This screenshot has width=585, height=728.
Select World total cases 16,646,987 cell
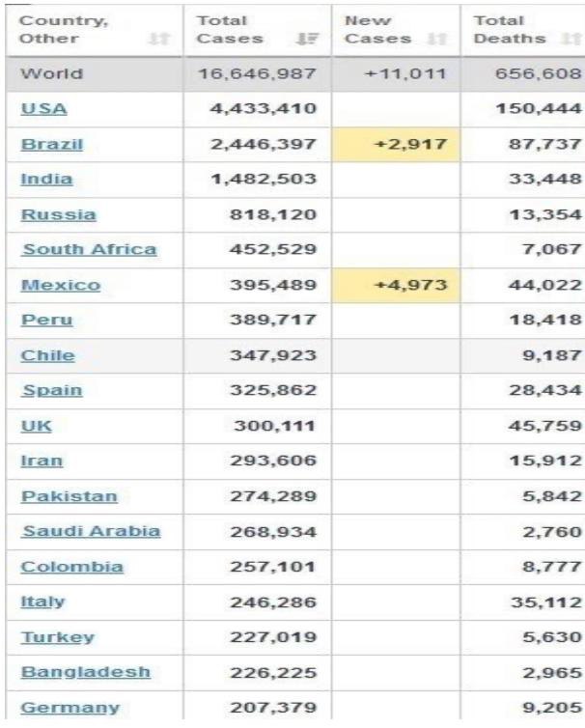[257, 73]
